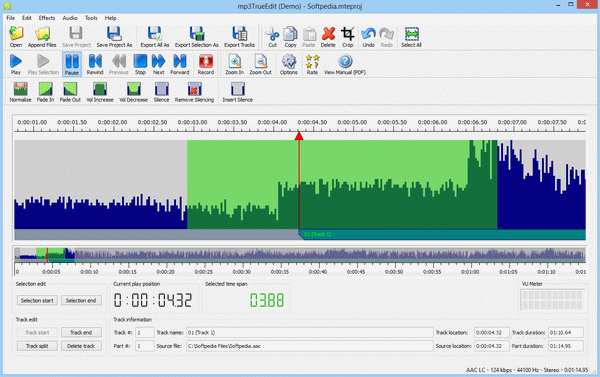
Task: Apply Silence to the selection
Action: pos(161,92)
